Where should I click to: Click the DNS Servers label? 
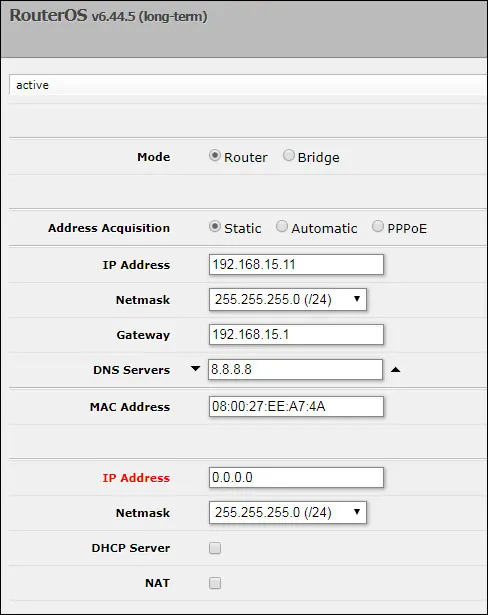click(131, 370)
